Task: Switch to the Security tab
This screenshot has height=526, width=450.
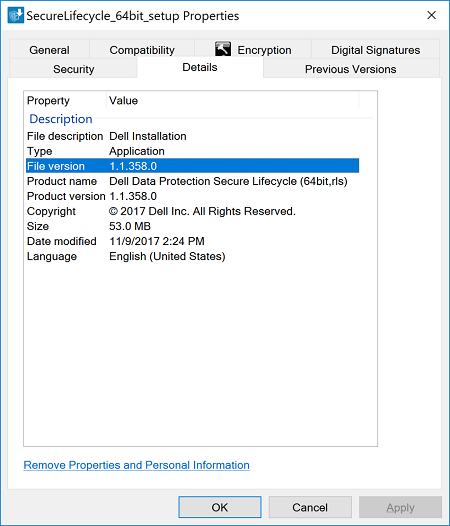Action: [x=73, y=69]
